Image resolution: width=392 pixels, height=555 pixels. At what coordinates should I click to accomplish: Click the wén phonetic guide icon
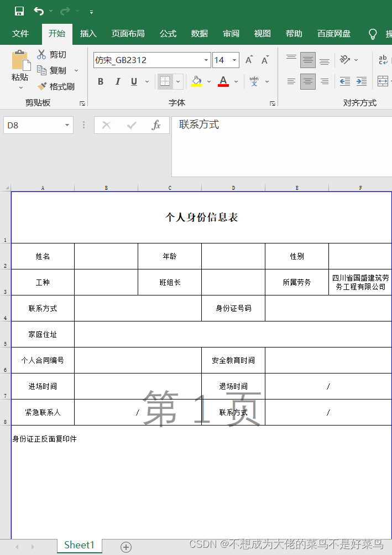254,81
